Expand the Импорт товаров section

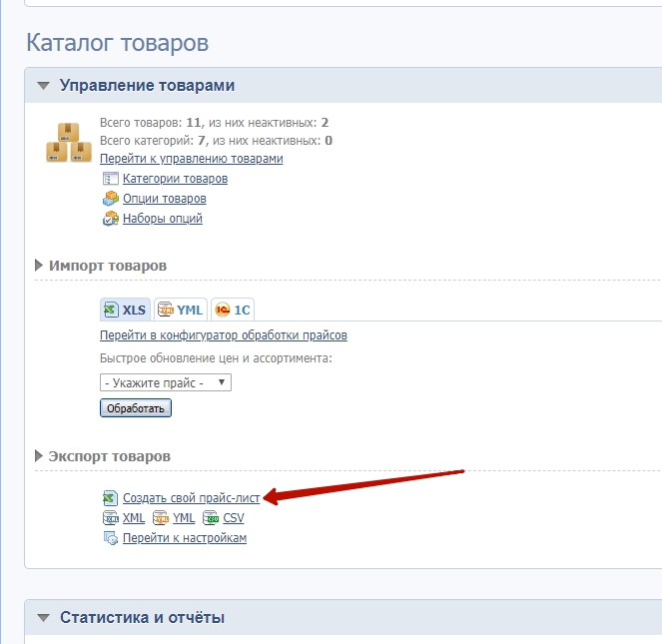click(40, 266)
